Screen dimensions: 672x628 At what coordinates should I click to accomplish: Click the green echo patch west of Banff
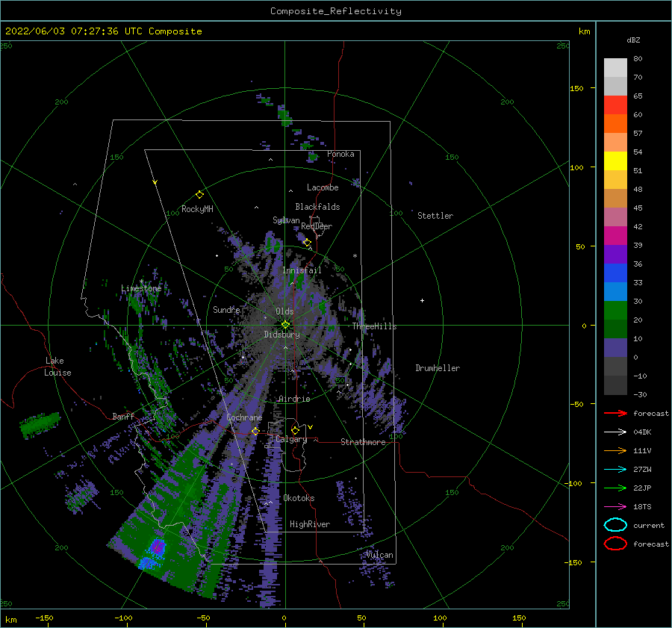[x=40, y=424]
